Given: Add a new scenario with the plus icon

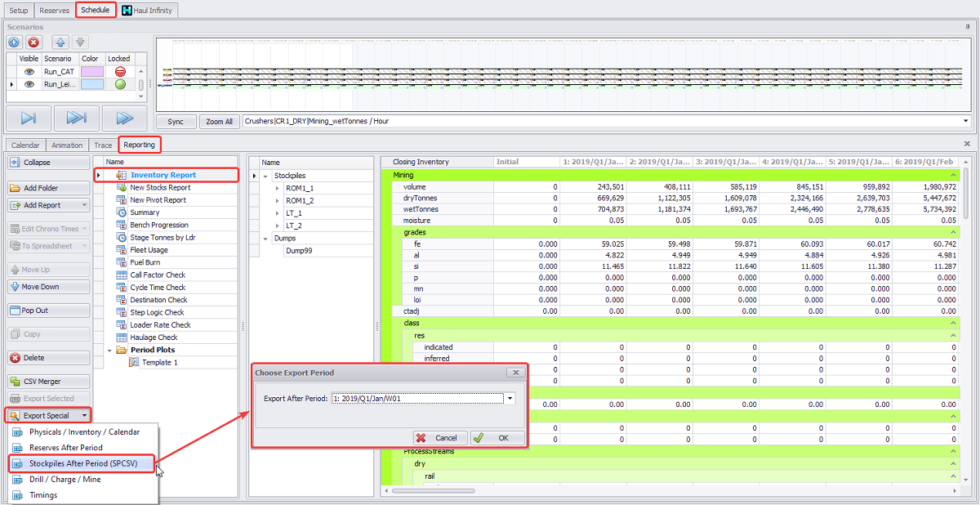Looking at the screenshot, I should (15, 42).
